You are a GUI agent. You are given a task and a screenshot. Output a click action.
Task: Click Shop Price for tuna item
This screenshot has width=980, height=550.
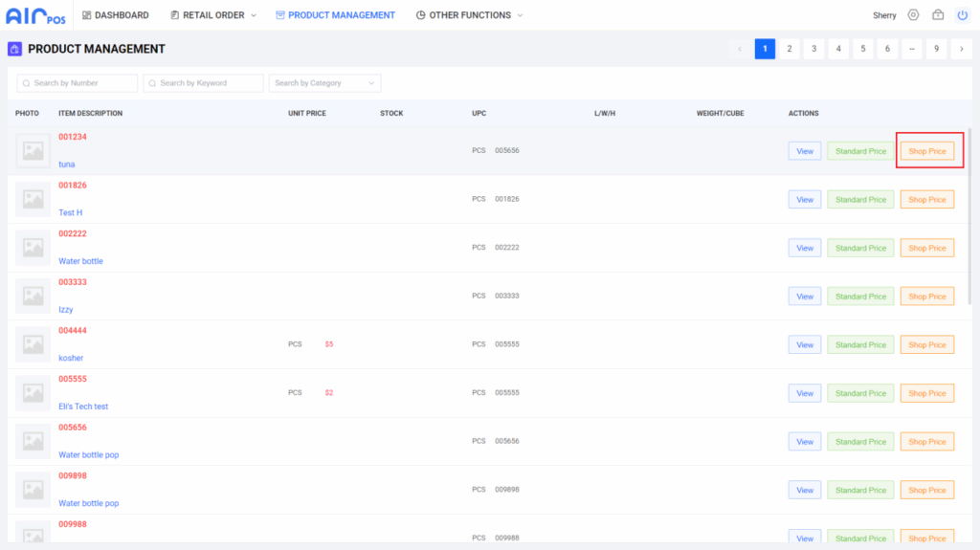point(926,151)
